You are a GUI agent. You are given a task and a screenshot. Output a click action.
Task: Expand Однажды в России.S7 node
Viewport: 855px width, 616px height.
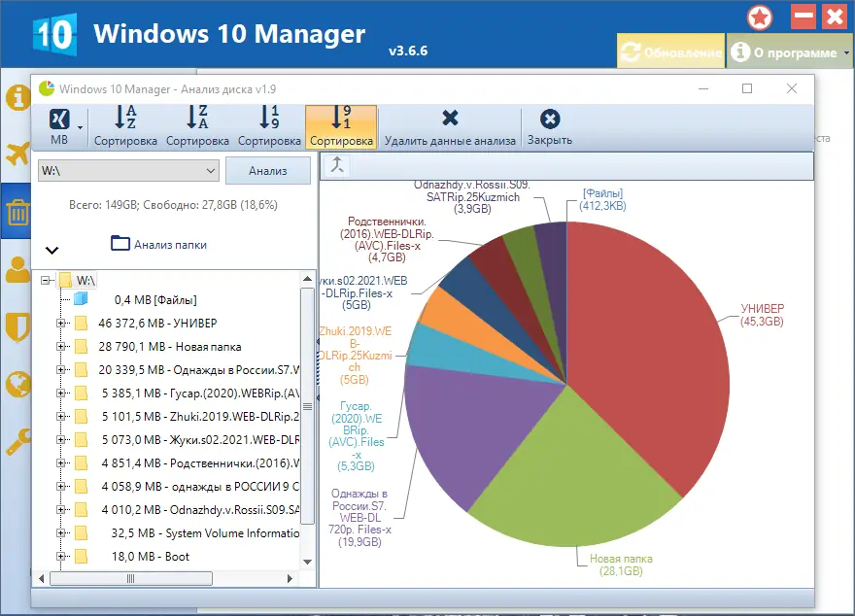click(x=61, y=369)
